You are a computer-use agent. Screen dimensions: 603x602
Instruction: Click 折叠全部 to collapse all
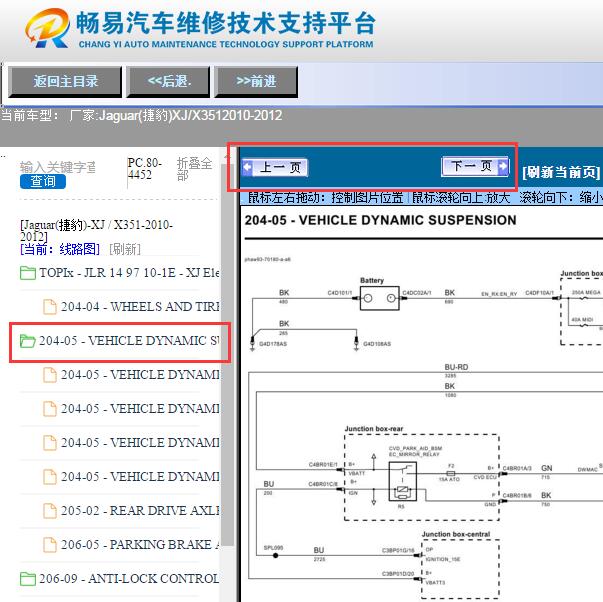pos(194,168)
